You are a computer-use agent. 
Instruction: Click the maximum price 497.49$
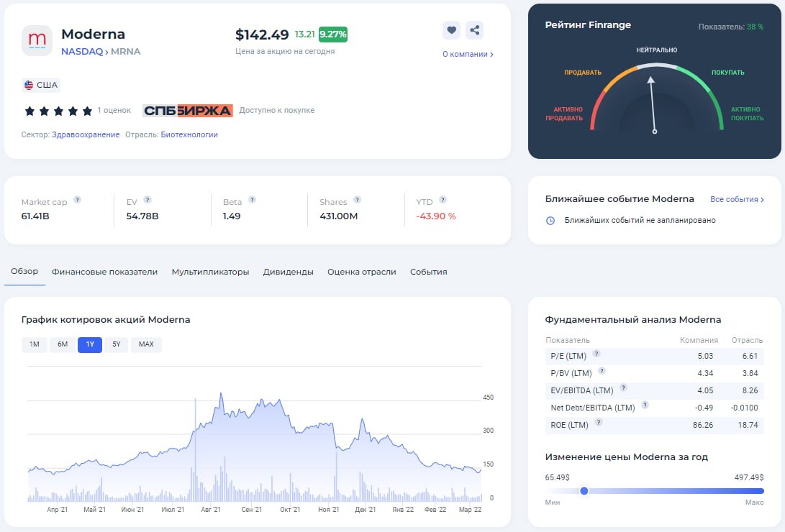[x=749, y=477]
